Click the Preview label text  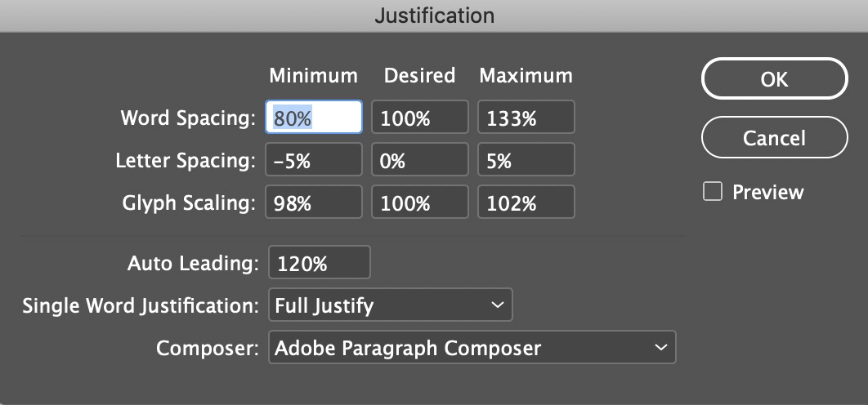767,192
